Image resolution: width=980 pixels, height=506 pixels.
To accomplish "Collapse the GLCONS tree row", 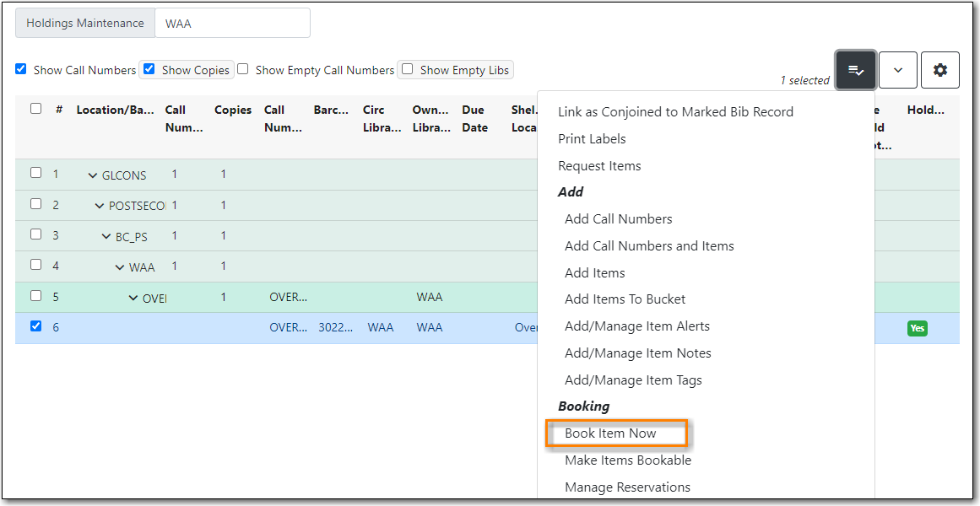I will tap(93, 175).
